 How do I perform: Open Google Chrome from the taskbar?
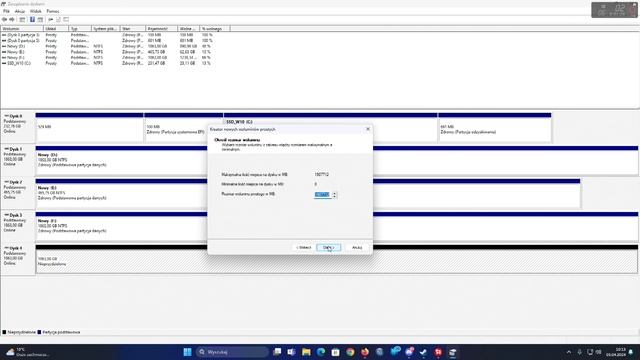tap(350, 352)
